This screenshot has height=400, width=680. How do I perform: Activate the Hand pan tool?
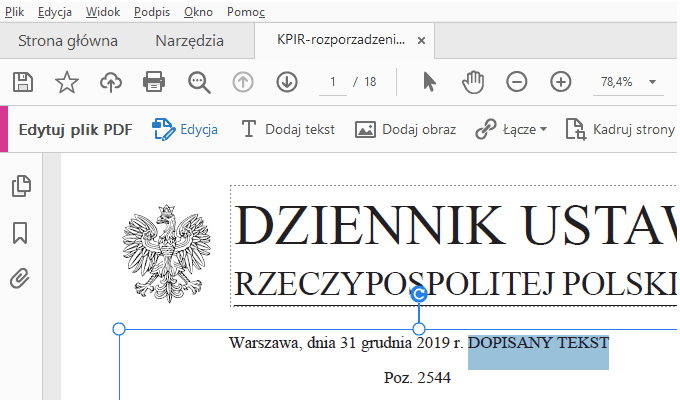pyautogui.click(x=473, y=82)
